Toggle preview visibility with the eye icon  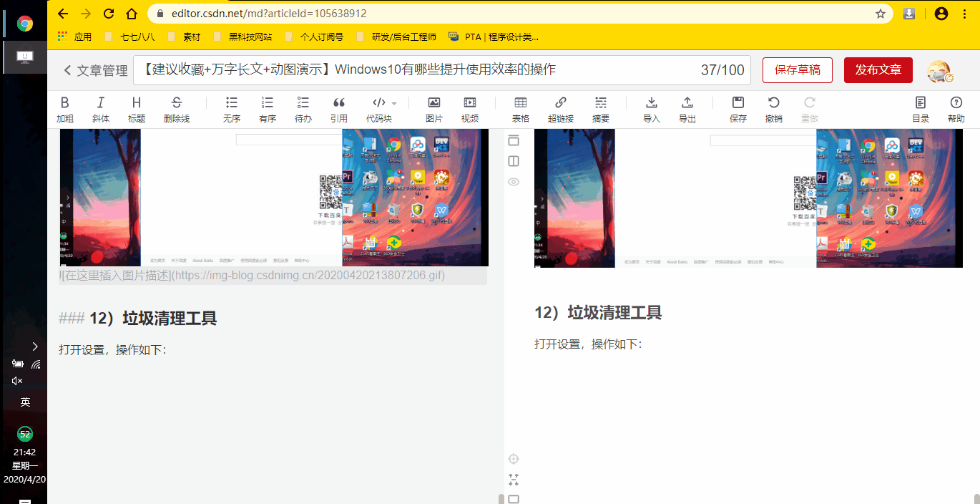[513, 183]
